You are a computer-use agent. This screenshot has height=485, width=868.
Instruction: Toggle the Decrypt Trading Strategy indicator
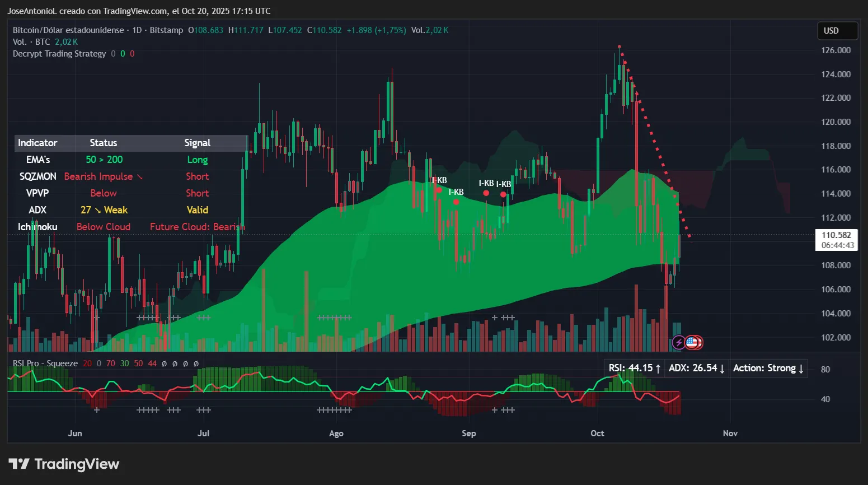click(x=59, y=53)
